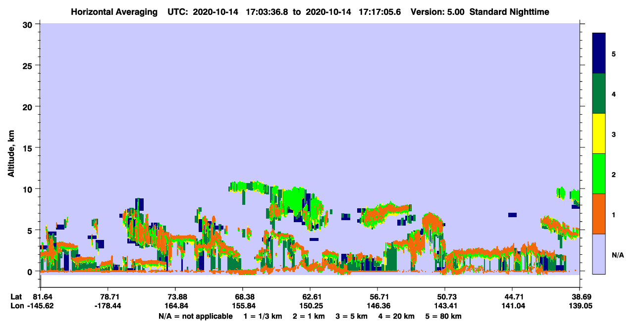Screen dimensions: 644x330
Task: Click the lavender N/A colorbar segment
Action: [x=599, y=253]
